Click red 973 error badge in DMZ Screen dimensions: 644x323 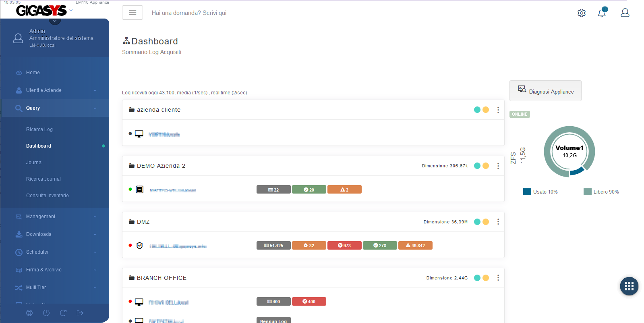pyautogui.click(x=344, y=246)
